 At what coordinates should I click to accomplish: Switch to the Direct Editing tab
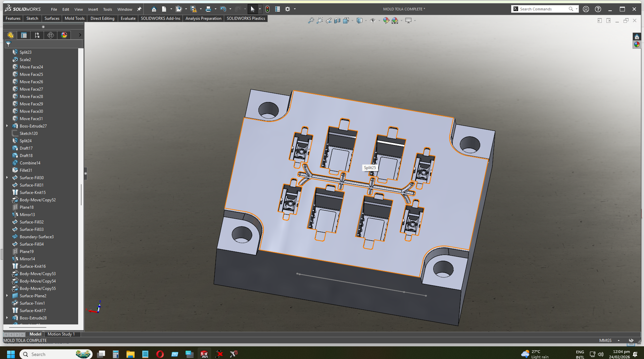102,18
